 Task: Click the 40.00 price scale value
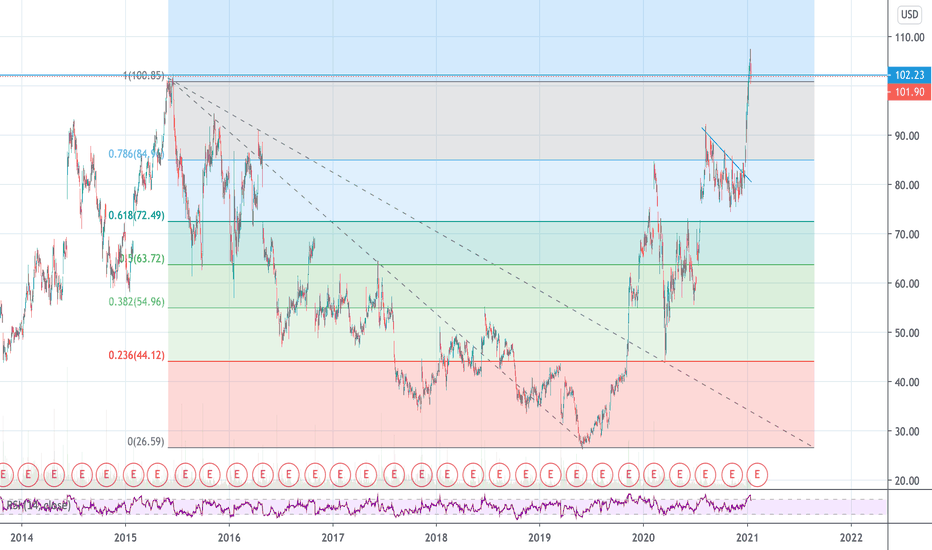point(907,382)
